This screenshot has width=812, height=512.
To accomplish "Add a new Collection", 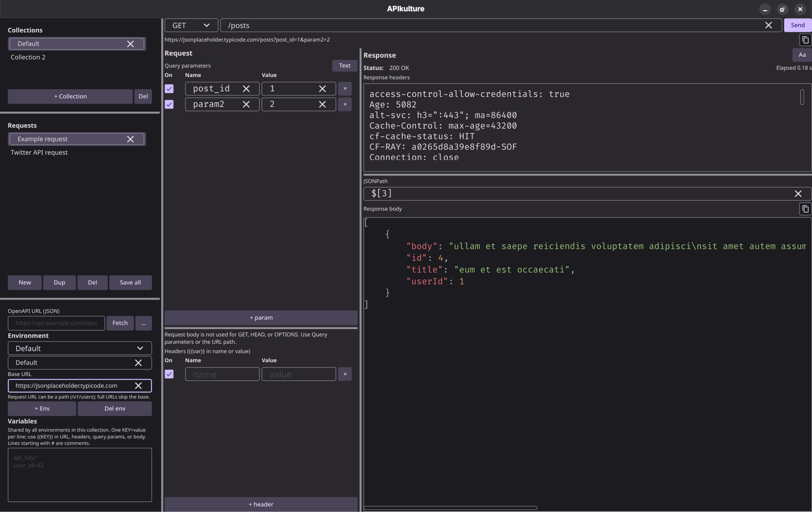I will [70, 96].
